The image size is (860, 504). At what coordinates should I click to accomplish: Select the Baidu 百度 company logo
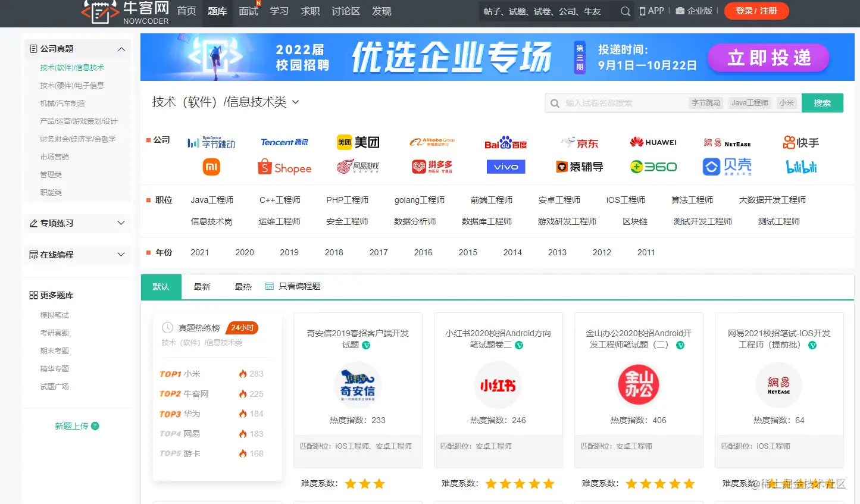pyautogui.click(x=505, y=143)
